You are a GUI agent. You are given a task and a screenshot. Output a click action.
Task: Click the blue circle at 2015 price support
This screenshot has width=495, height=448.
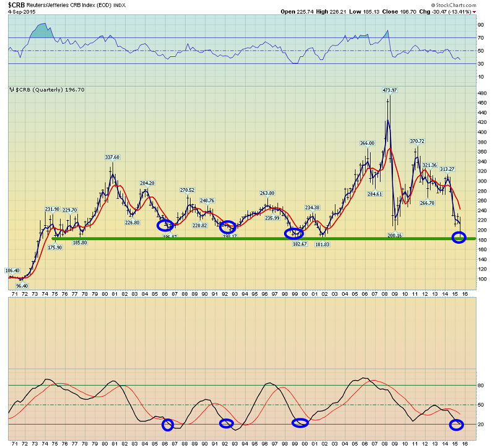click(x=458, y=237)
